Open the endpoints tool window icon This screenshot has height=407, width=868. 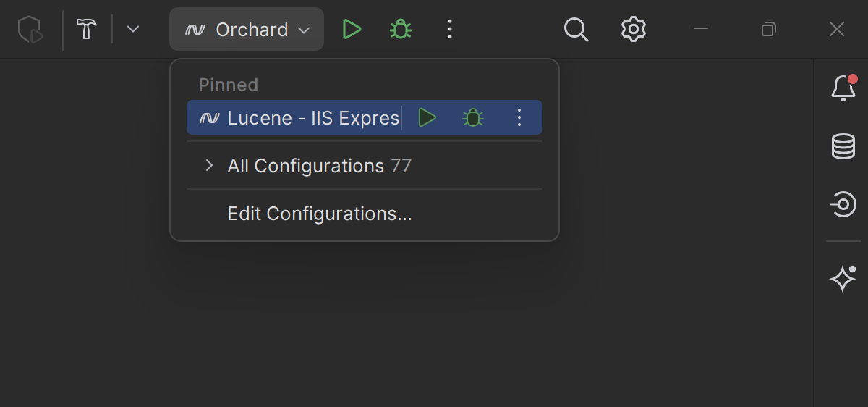click(843, 205)
